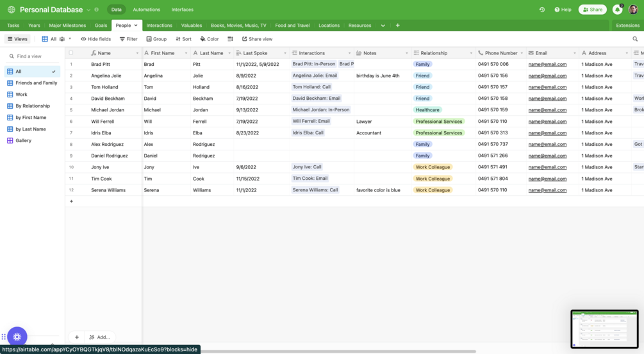The height and width of the screenshot is (354, 644).
Task: Open the Extensions panel
Action: pos(627,26)
